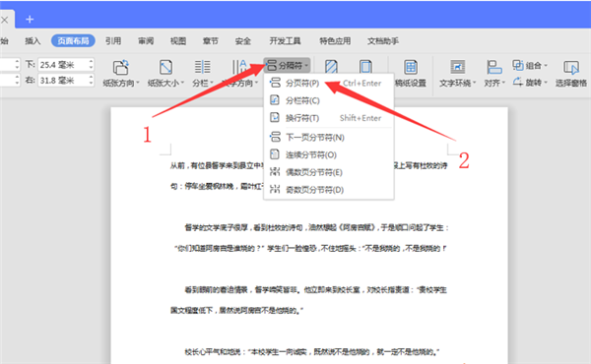Expand the 组合 dropdown arrow
This screenshot has width=591, height=364.
coord(546,66)
